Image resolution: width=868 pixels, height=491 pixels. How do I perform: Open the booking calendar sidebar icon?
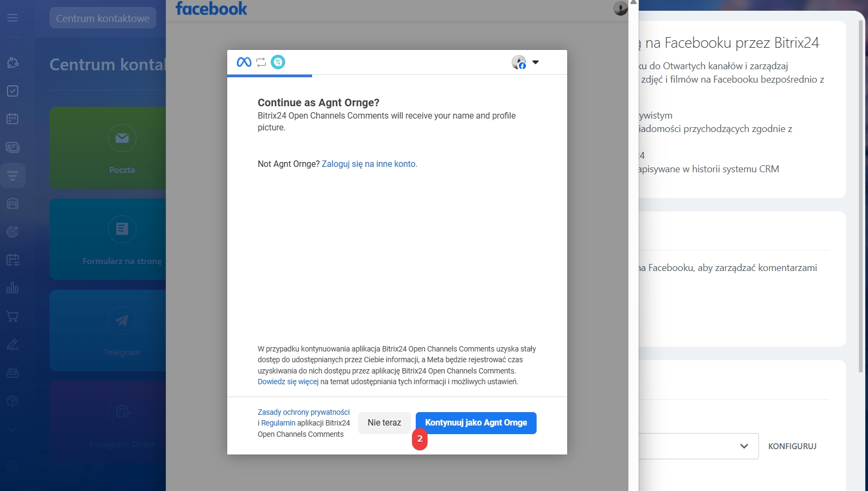coord(12,260)
